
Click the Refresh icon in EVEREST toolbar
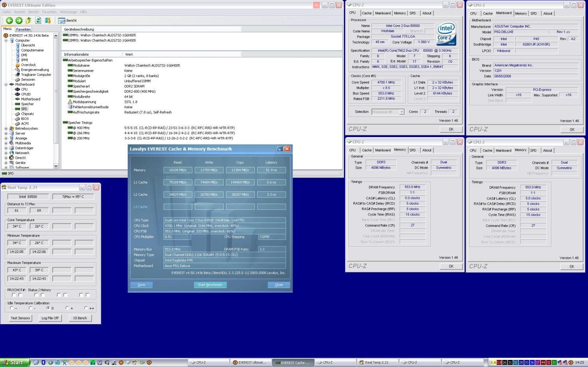38,20
